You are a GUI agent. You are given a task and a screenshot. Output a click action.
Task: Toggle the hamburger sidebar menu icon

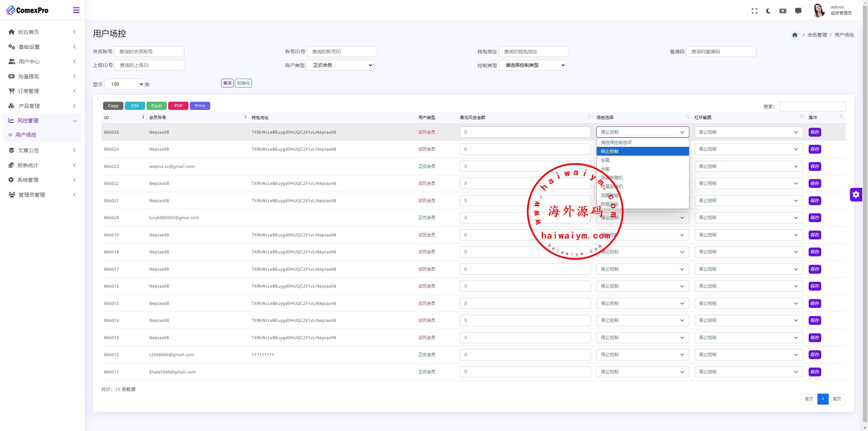tap(76, 10)
